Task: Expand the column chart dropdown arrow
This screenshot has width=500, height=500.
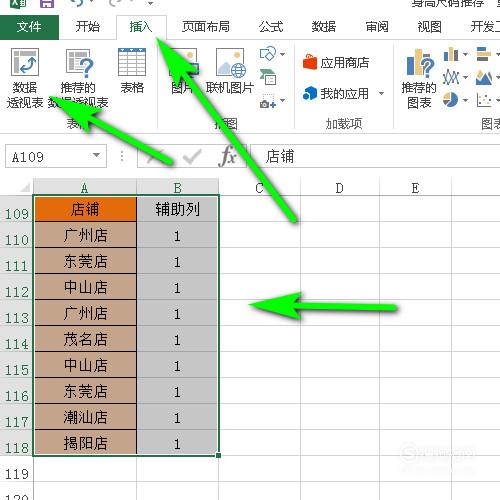Action: pyautogui.click(x=465, y=54)
